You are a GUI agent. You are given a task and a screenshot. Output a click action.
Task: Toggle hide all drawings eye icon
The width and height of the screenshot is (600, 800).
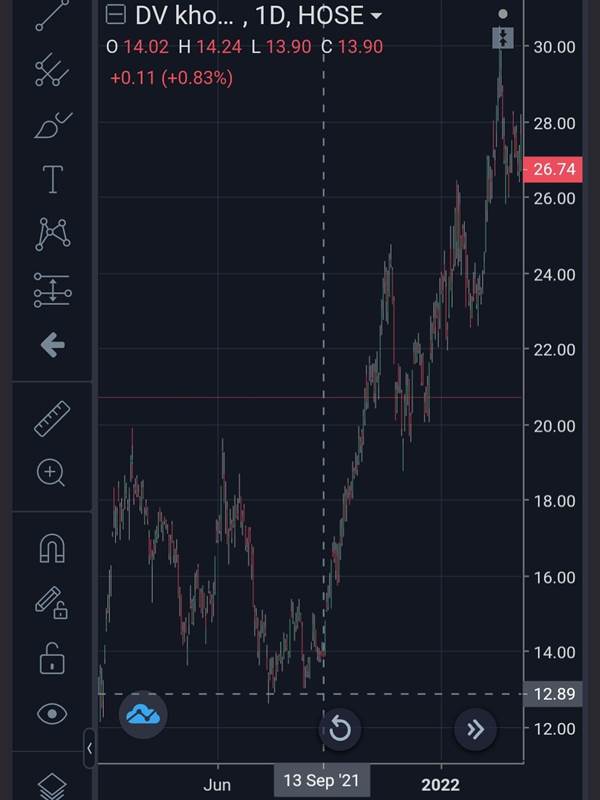[x=52, y=713]
